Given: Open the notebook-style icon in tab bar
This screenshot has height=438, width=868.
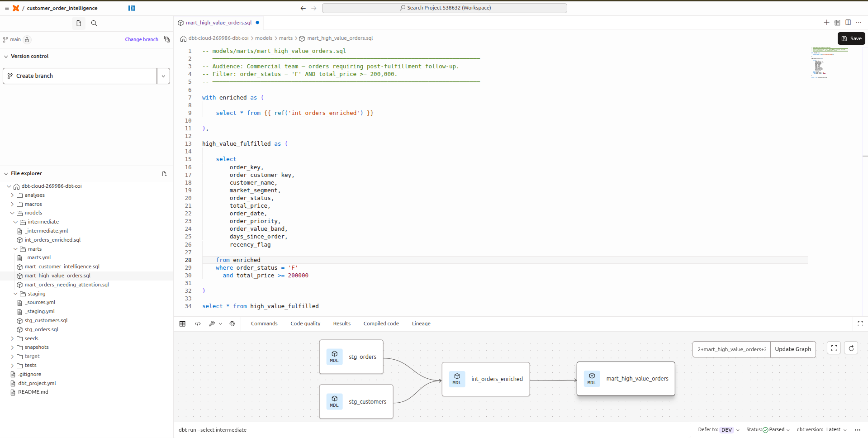Looking at the screenshot, I should [x=837, y=22].
